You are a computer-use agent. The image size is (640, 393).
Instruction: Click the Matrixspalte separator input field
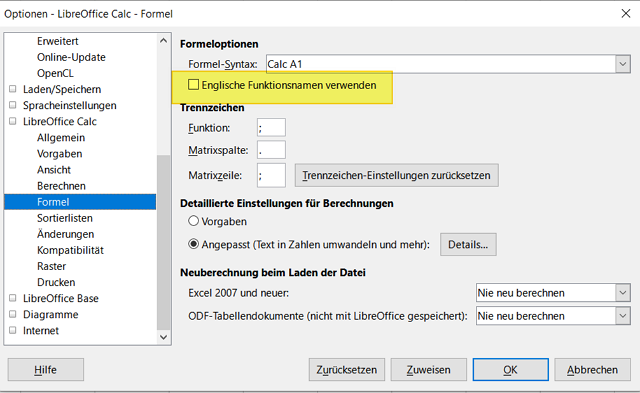[271, 150]
